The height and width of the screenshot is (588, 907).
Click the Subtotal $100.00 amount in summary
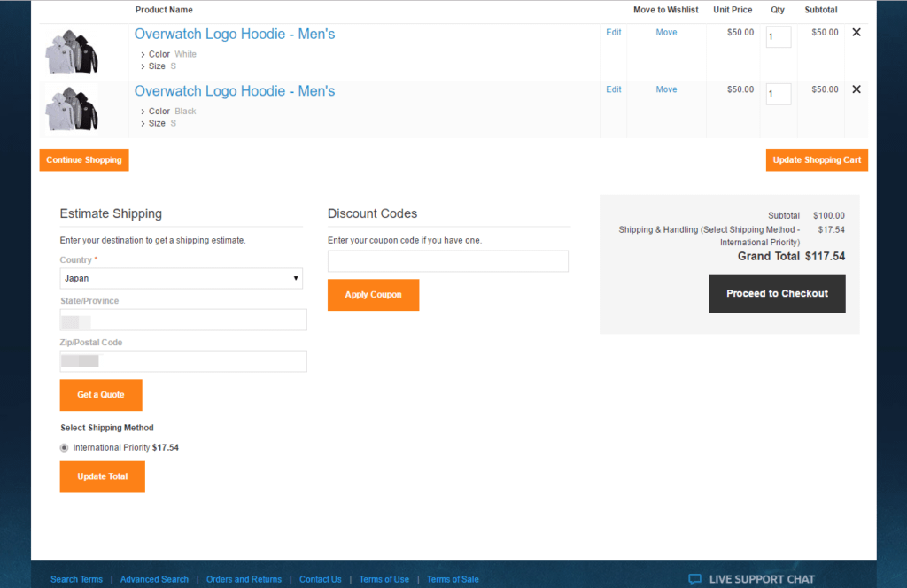tap(829, 216)
